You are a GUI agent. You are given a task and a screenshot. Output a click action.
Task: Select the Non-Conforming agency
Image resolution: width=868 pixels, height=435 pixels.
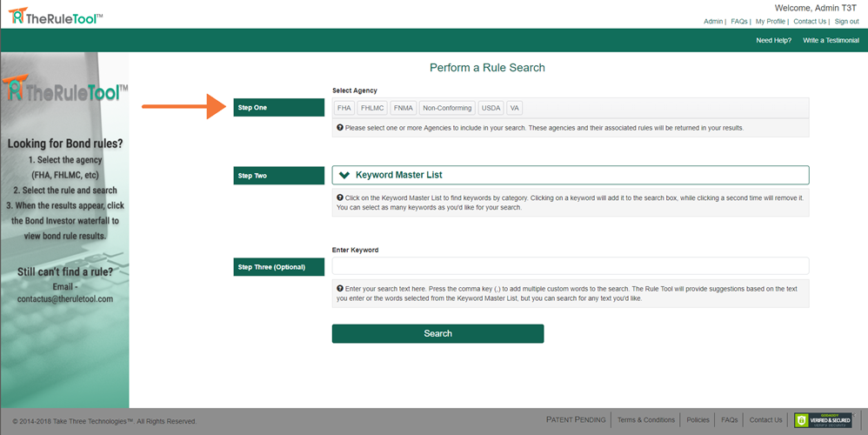tap(447, 108)
